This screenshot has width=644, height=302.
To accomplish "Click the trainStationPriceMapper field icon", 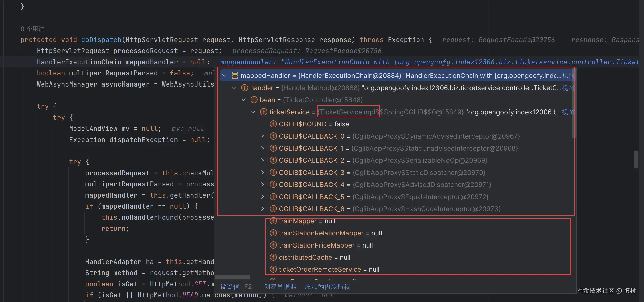I will [x=273, y=245].
